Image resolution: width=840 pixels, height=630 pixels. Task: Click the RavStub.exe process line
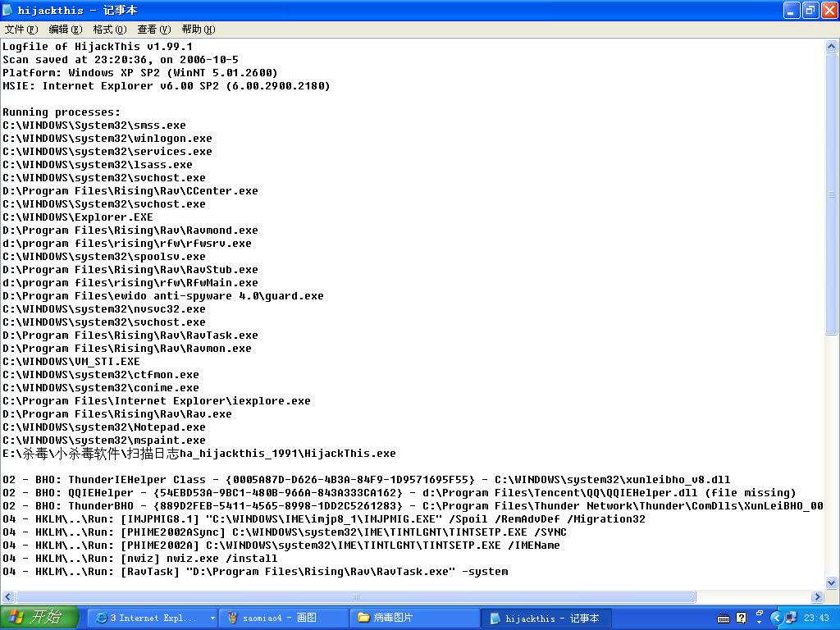click(x=130, y=269)
